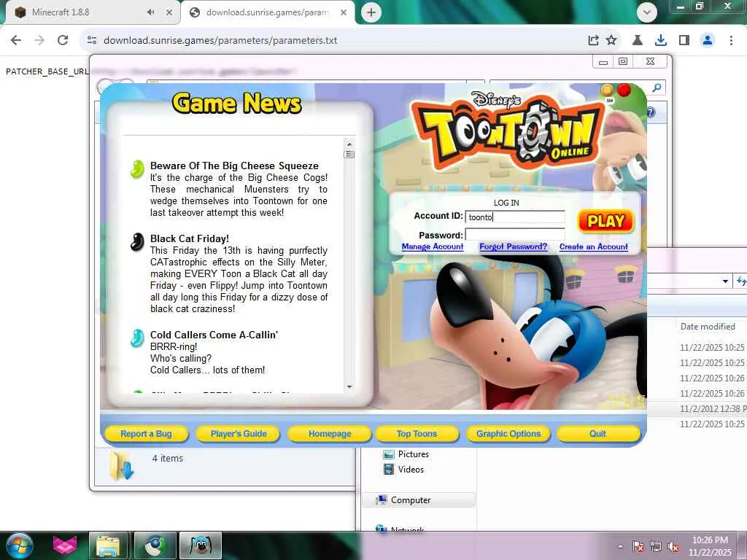Open Chrome three-dot menu
747x560 pixels.
731,40
